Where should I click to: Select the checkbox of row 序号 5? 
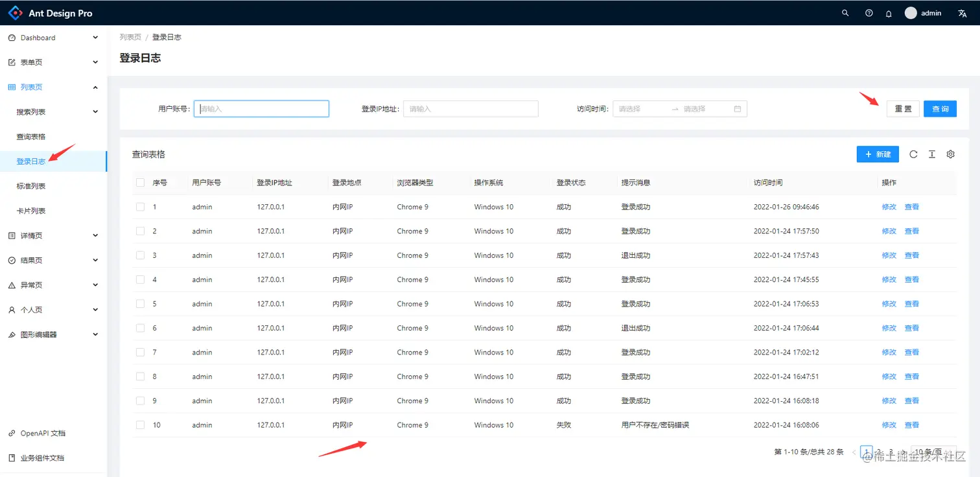[140, 304]
